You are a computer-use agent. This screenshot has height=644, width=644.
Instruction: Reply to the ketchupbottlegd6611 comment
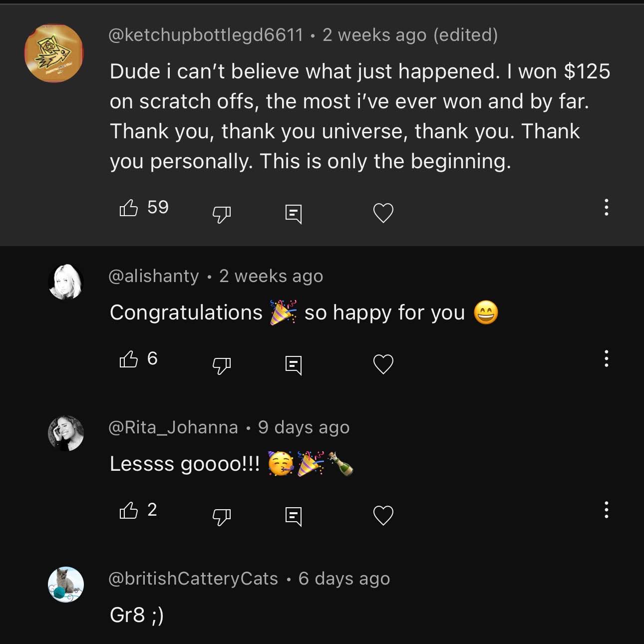[294, 214]
